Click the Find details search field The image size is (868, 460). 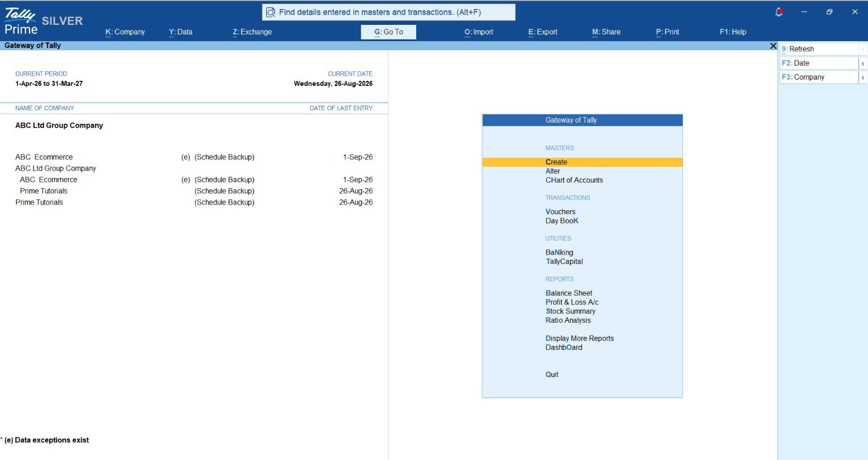tap(388, 12)
